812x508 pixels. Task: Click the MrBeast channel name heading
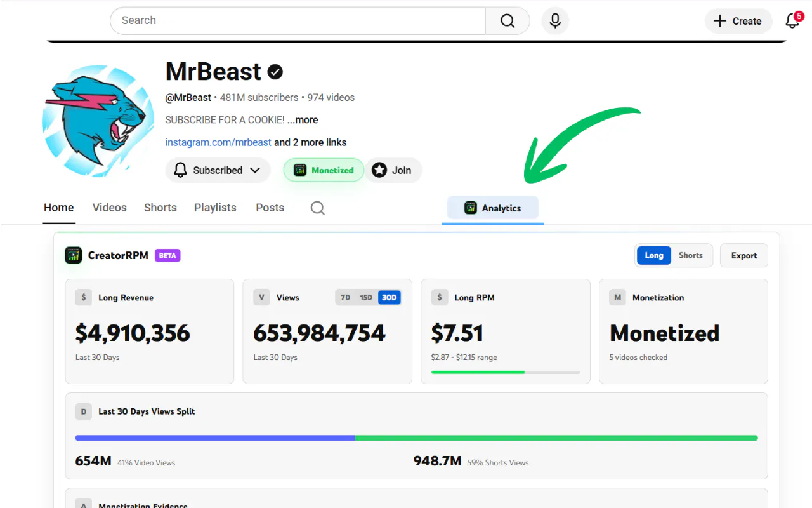pos(213,72)
